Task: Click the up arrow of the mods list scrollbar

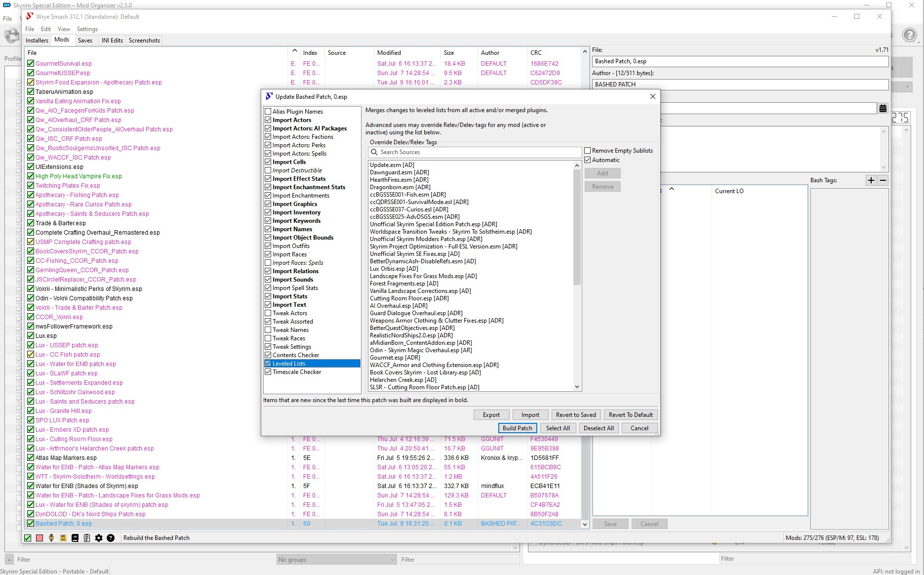Action: [x=585, y=51]
